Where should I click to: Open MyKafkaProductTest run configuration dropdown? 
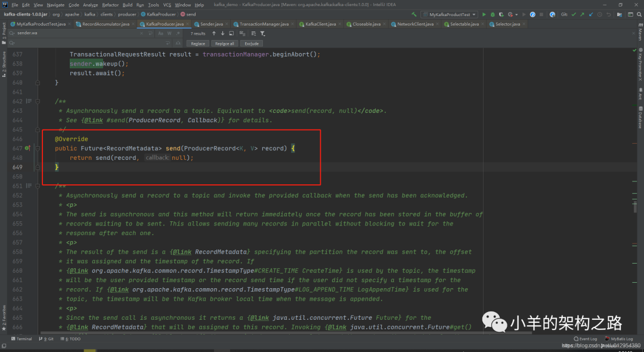coord(448,14)
